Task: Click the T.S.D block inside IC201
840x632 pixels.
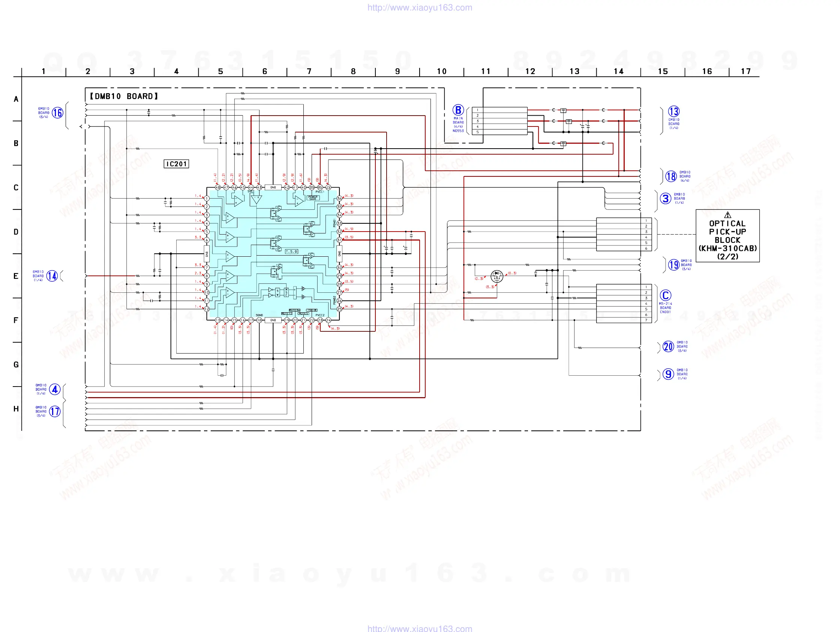Action: coord(291,251)
